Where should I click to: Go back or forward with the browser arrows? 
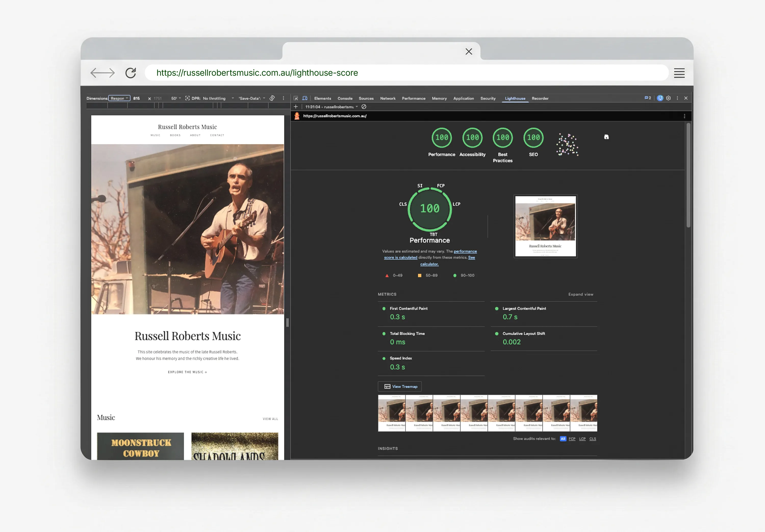pyautogui.click(x=102, y=73)
